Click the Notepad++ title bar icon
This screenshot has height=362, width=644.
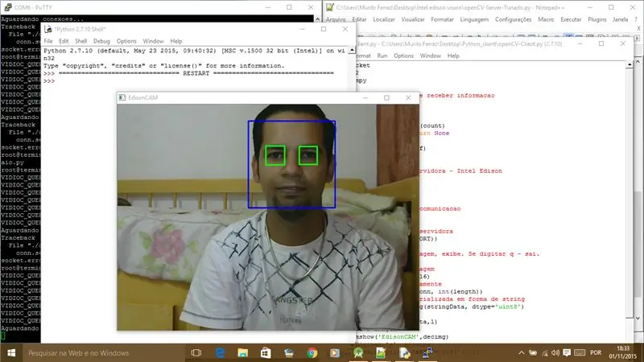pyautogui.click(x=330, y=7)
